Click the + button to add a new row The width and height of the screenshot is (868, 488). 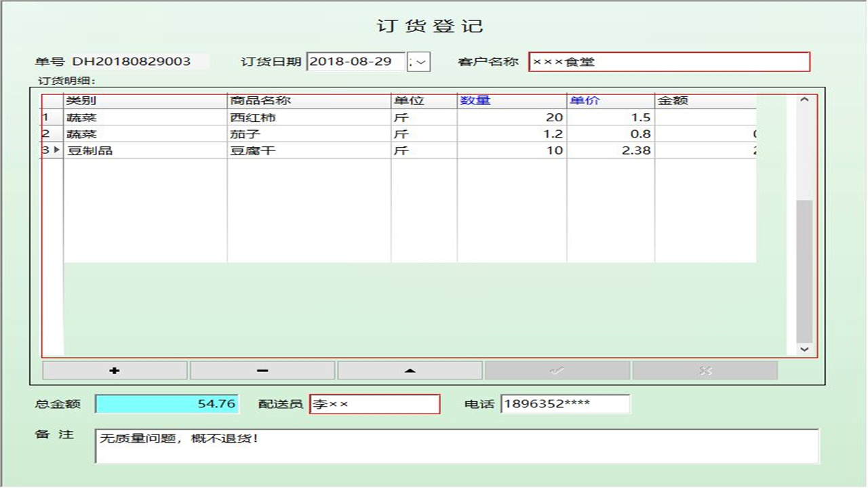[x=115, y=370]
